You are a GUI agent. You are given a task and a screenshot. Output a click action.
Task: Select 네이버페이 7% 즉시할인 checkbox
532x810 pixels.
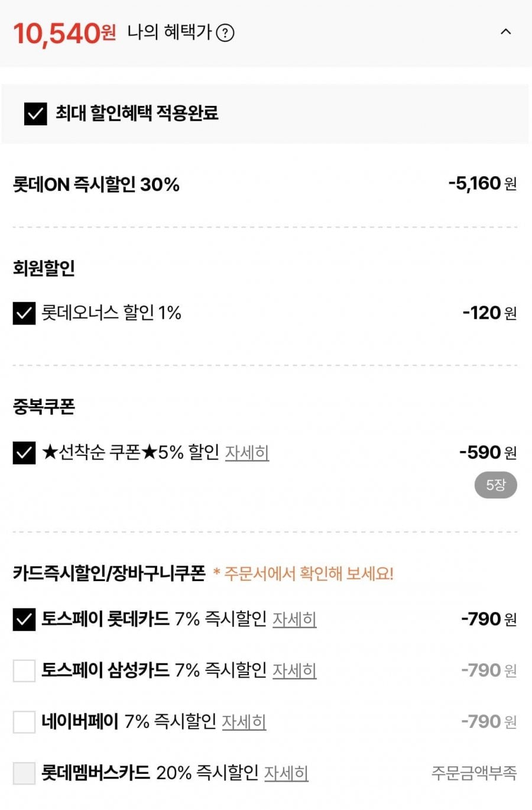(24, 722)
